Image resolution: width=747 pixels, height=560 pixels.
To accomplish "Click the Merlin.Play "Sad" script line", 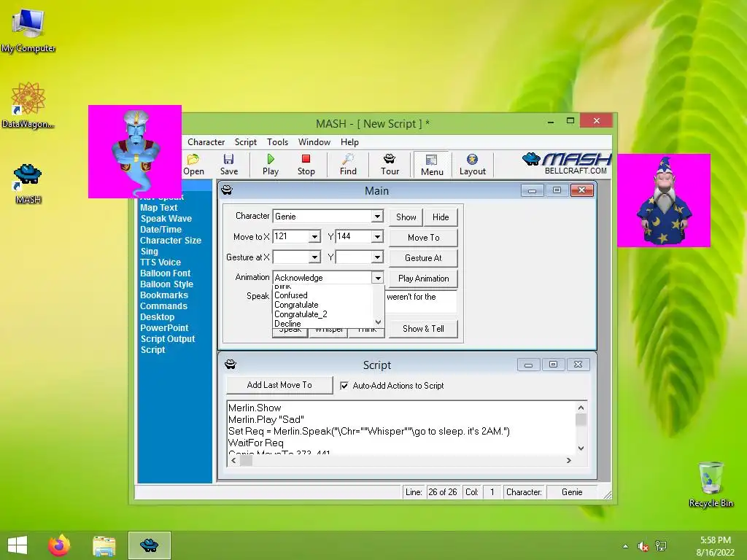I will pyautogui.click(x=266, y=419).
